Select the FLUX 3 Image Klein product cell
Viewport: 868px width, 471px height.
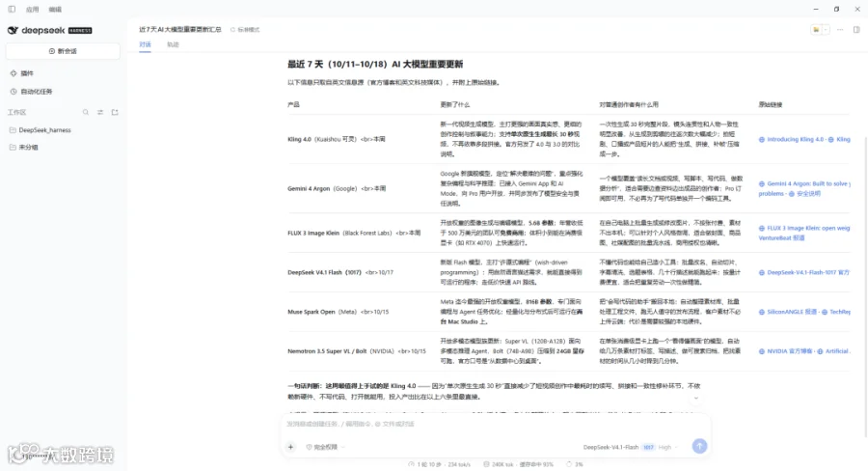(x=354, y=233)
